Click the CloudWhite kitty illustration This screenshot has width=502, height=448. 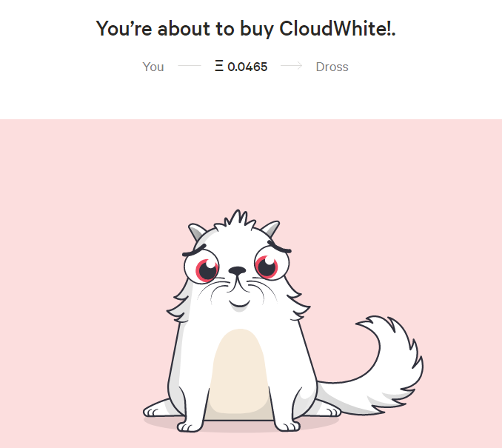[x=283, y=321]
